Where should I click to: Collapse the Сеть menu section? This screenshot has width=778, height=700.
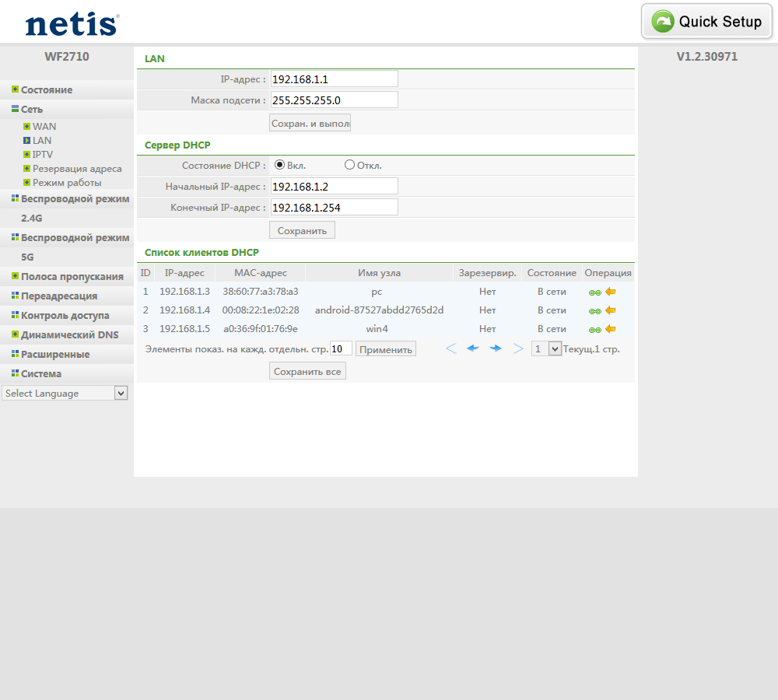[x=32, y=109]
